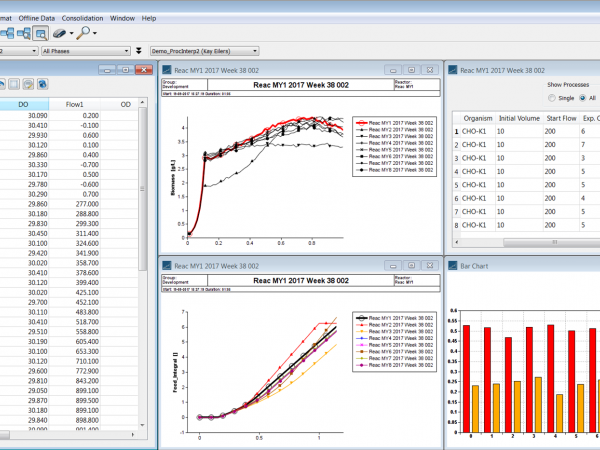Activate the magnifier zoom tool
The height and width of the screenshot is (450, 600).
pos(83,33)
